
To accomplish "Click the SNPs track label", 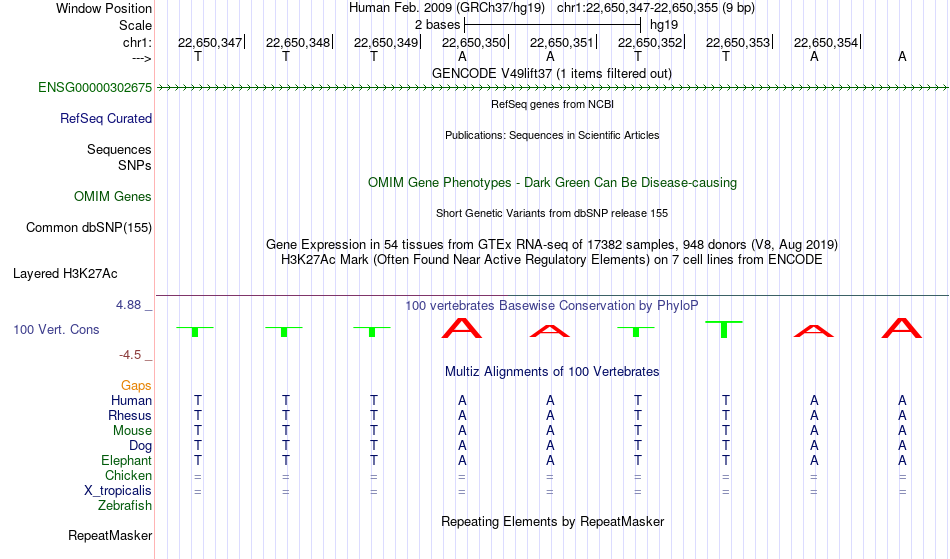I will point(135,165).
